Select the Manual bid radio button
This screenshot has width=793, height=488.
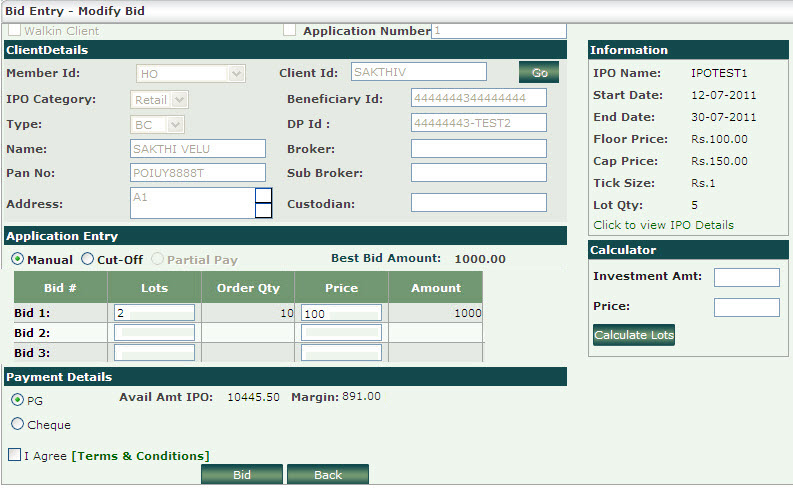(x=18, y=259)
